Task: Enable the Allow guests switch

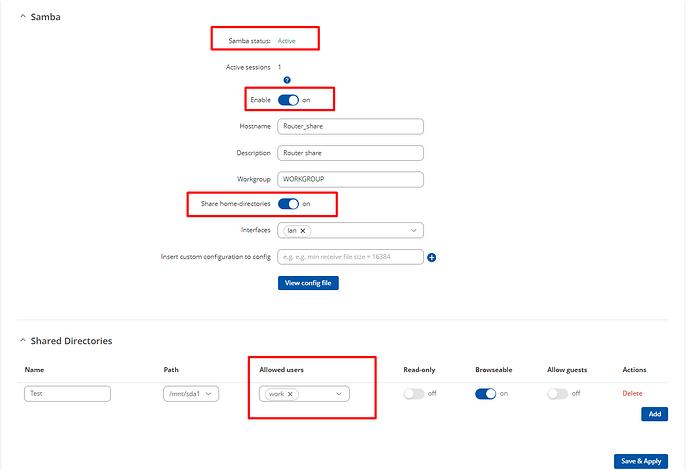Action: tap(558, 393)
